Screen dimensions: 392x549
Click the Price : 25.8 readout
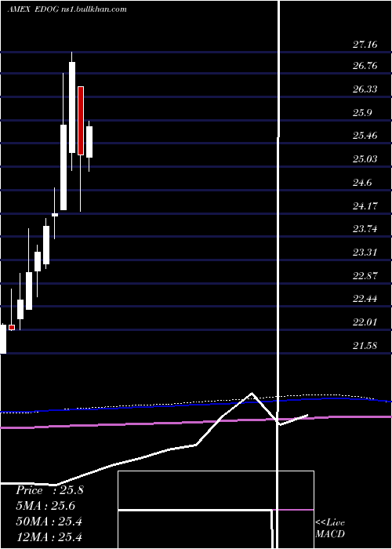pos(49,490)
